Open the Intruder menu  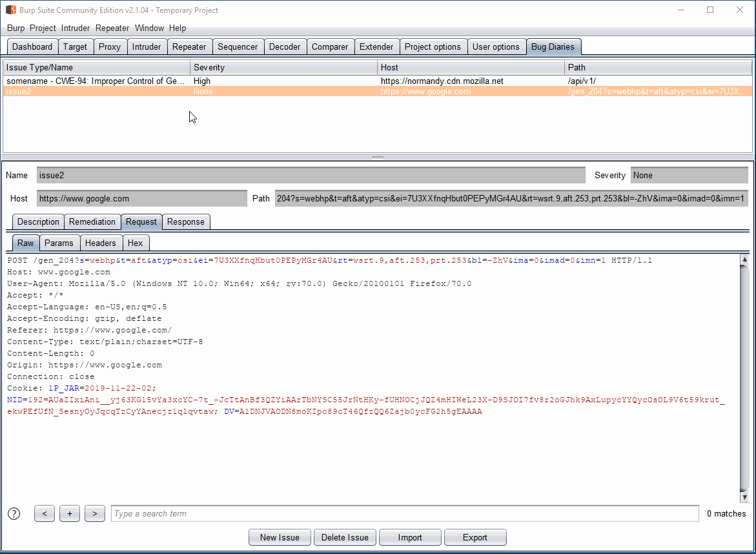point(76,28)
